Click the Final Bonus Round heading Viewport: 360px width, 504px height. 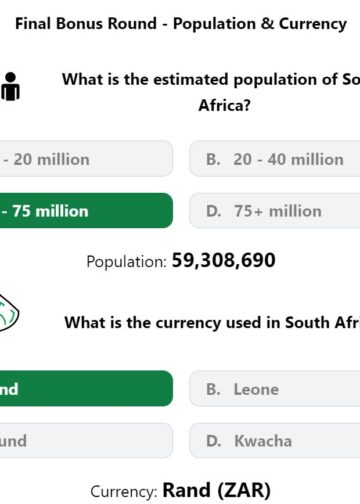tap(181, 24)
